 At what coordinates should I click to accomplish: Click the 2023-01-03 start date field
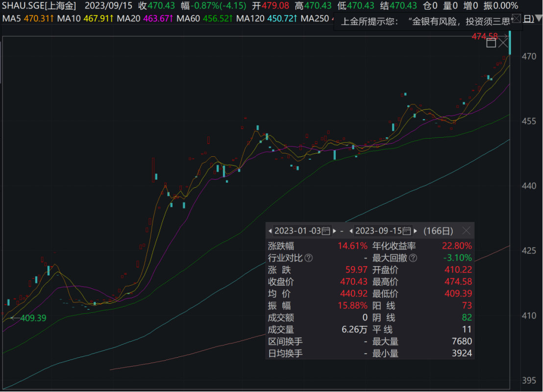[x=297, y=231]
